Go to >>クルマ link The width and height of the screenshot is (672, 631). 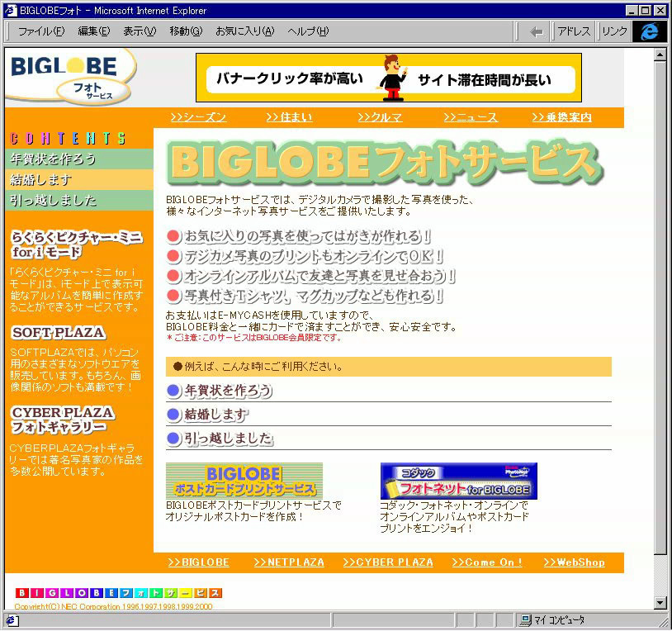(380, 117)
